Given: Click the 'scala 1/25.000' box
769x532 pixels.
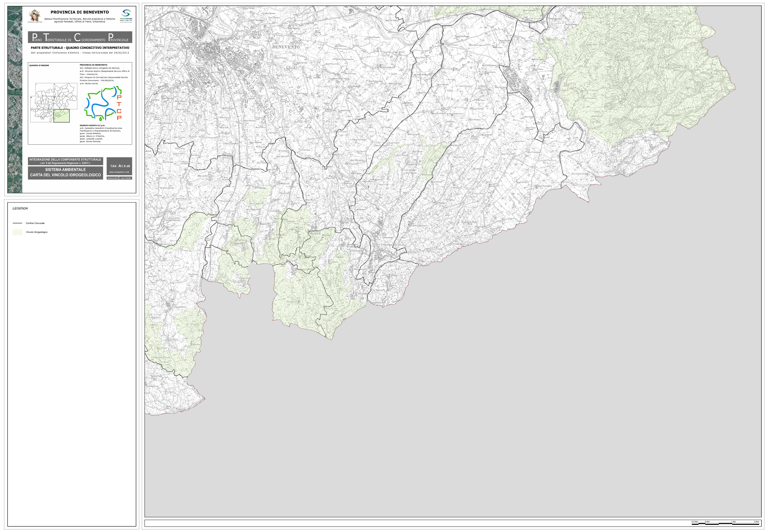Looking at the screenshot, I should pos(126,178).
